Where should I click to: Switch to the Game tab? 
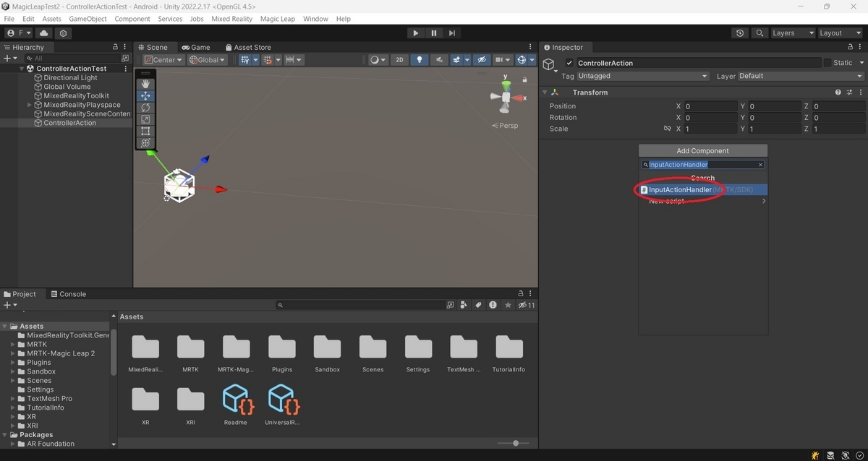click(195, 47)
